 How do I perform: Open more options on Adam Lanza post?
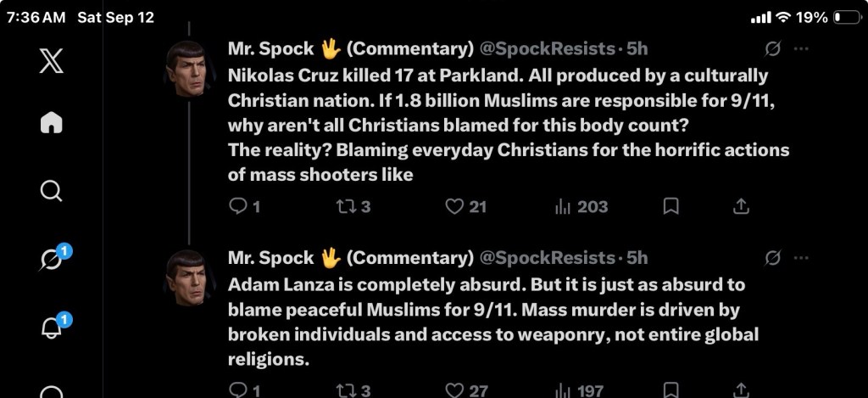click(x=800, y=258)
